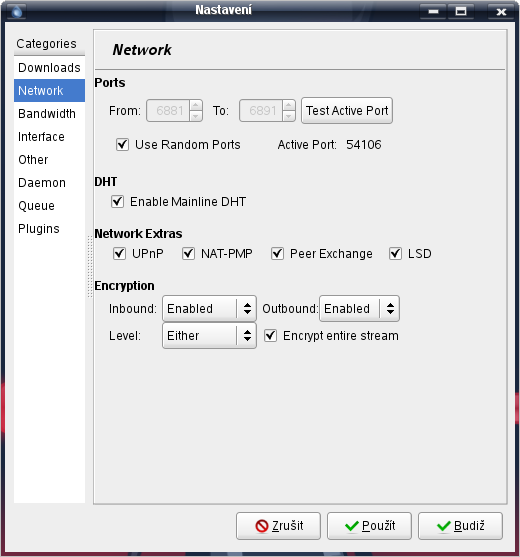Toggle the LSD checkbox
The image size is (520, 557).
pyautogui.click(x=395, y=254)
